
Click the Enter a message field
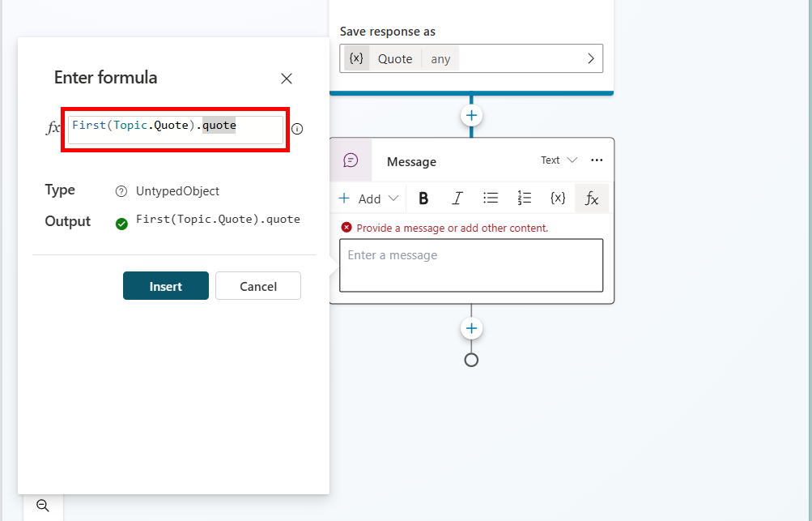pos(471,266)
